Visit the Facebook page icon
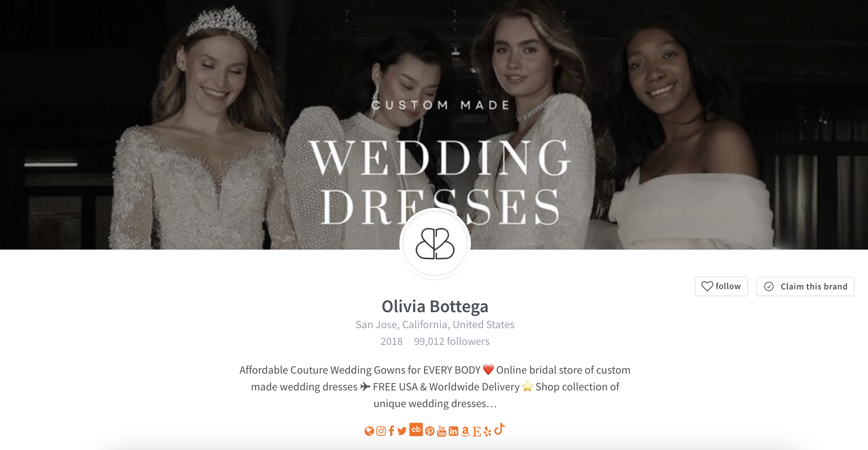This screenshot has height=450, width=868. (391, 431)
